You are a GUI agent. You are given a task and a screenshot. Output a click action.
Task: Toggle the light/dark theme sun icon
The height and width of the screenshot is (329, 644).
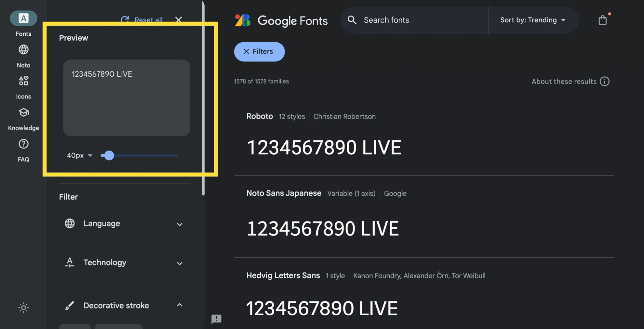pyautogui.click(x=23, y=308)
